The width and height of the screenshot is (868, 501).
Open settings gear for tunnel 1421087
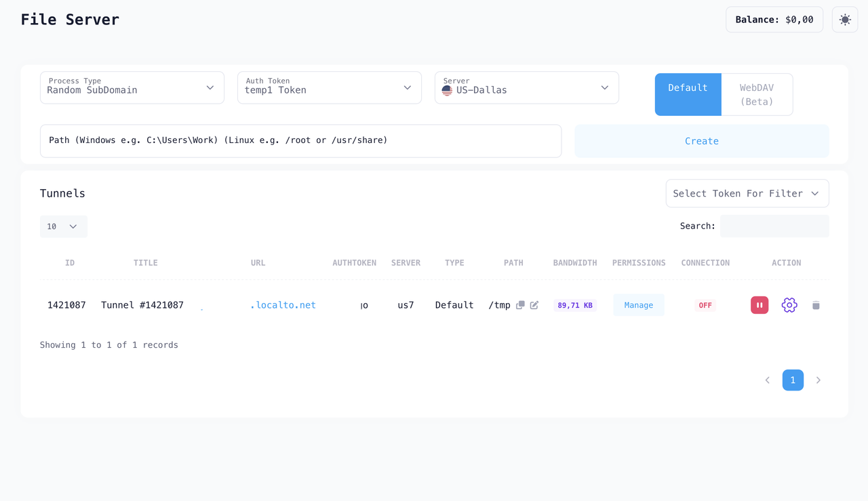[x=789, y=305]
